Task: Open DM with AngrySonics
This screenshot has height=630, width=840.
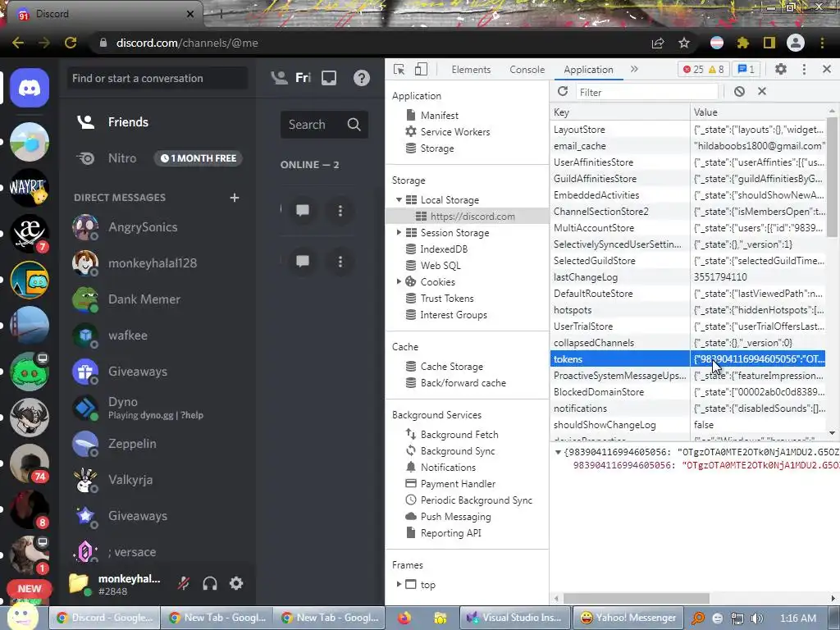Action: click(157, 227)
